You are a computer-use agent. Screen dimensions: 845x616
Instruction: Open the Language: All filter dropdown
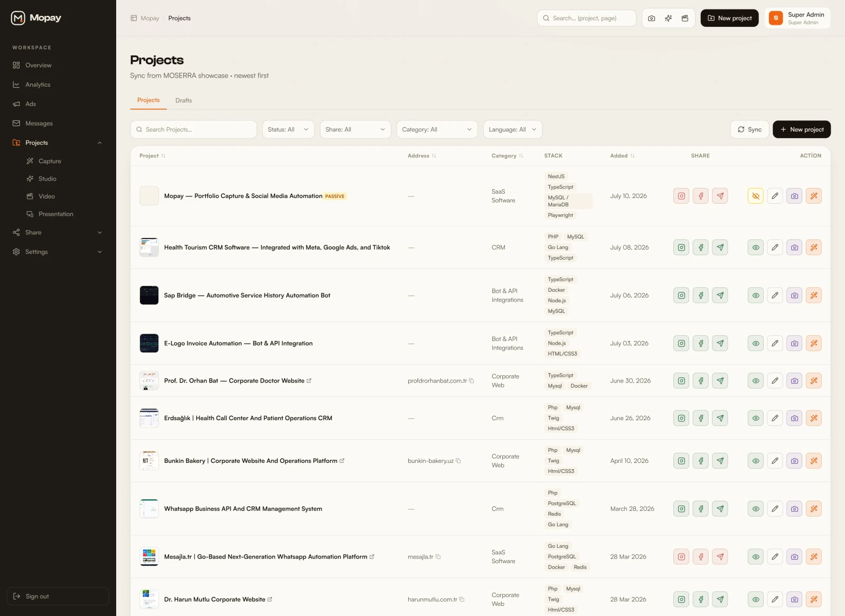coord(513,129)
